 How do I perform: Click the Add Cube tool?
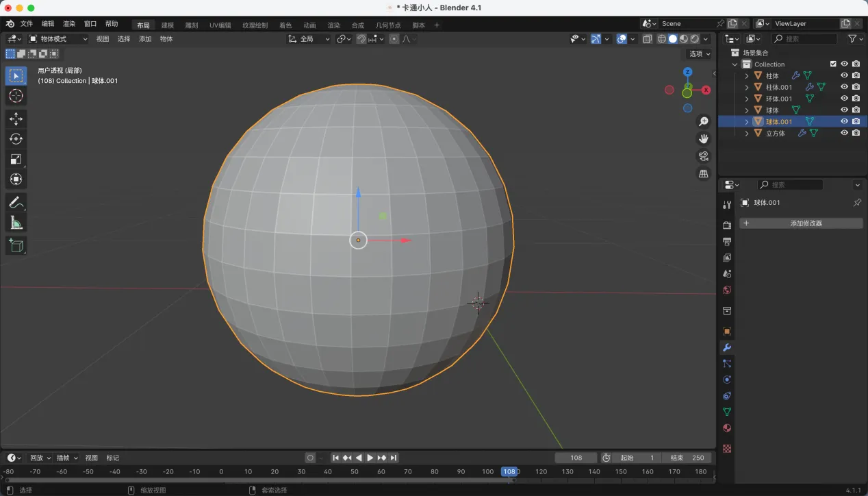pos(16,245)
